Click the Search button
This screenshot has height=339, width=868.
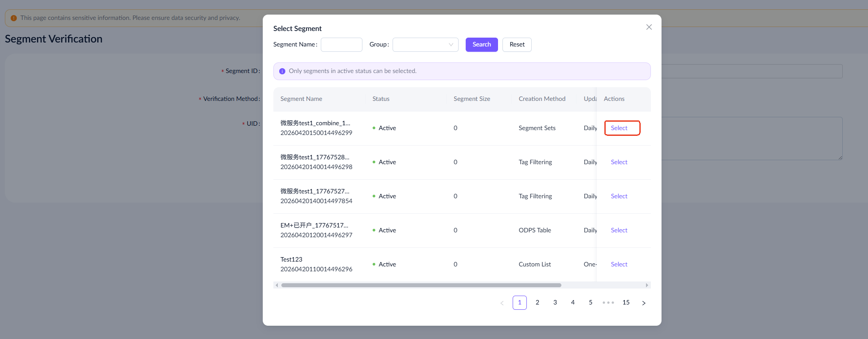tap(481, 45)
